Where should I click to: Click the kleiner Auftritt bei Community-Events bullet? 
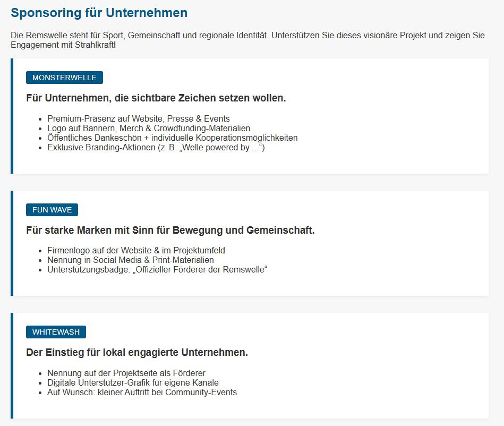142,393
